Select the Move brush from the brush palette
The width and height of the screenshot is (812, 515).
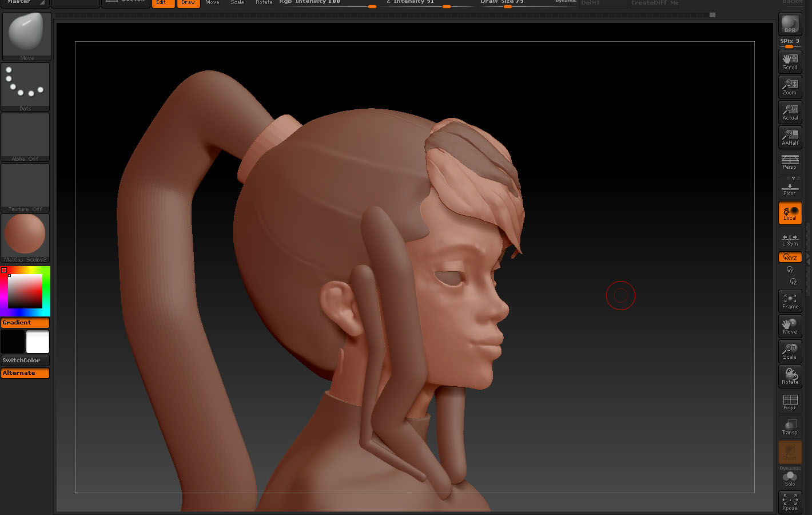tap(26, 34)
